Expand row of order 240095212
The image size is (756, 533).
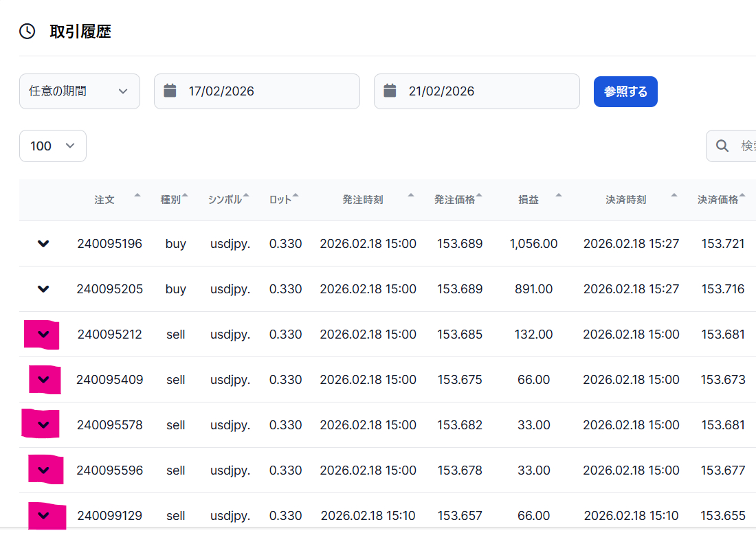pyautogui.click(x=43, y=334)
